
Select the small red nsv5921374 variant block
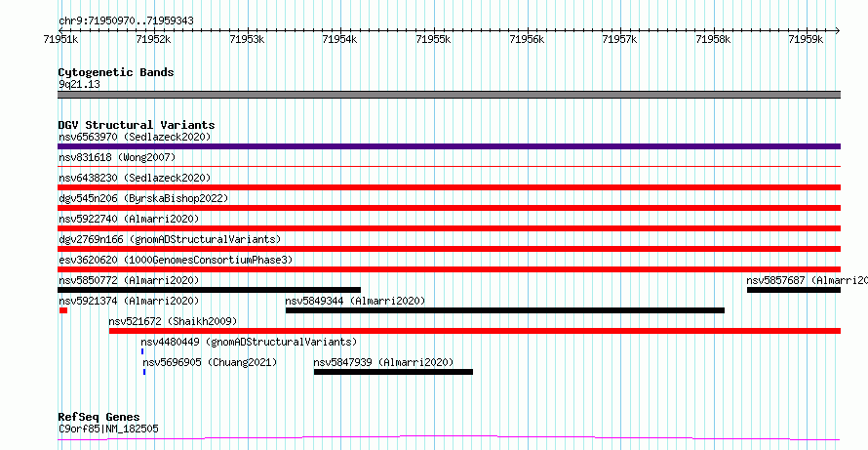(63, 310)
